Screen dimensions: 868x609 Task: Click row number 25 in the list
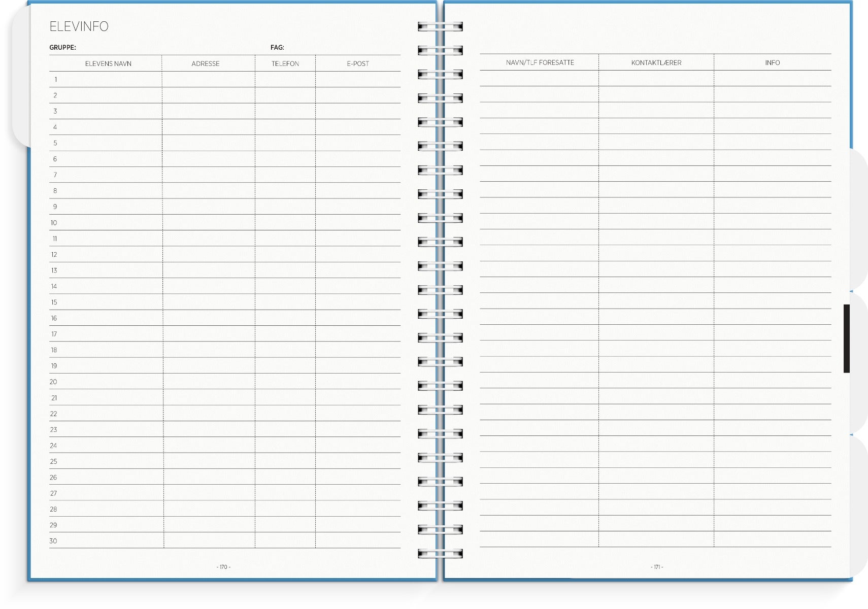(53, 461)
